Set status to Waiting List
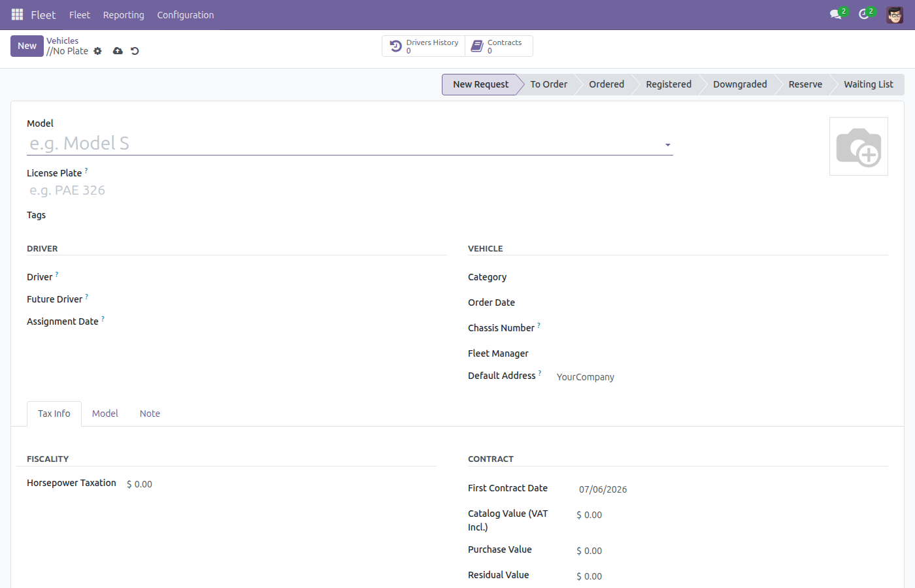Screen dimensions: 915x588 pyautogui.click(x=868, y=84)
